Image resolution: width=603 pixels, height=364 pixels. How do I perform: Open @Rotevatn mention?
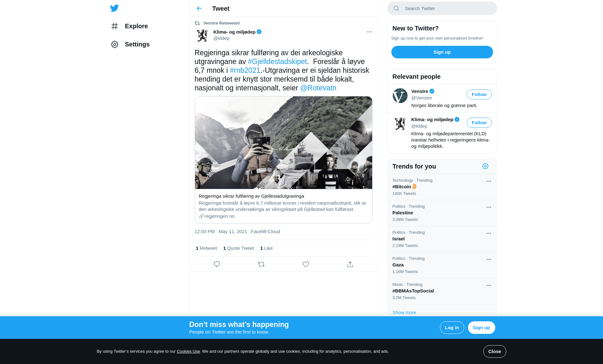click(318, 88)
